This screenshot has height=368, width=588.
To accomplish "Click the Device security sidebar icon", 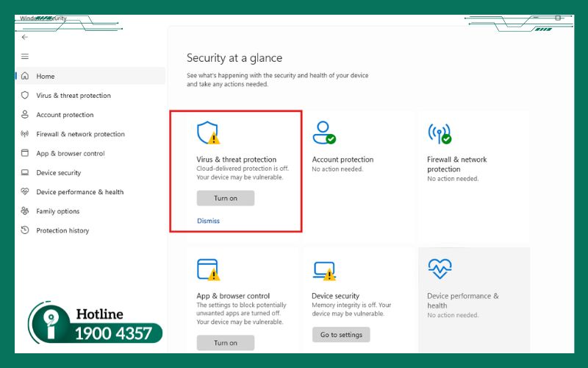I will pos(25,173).
